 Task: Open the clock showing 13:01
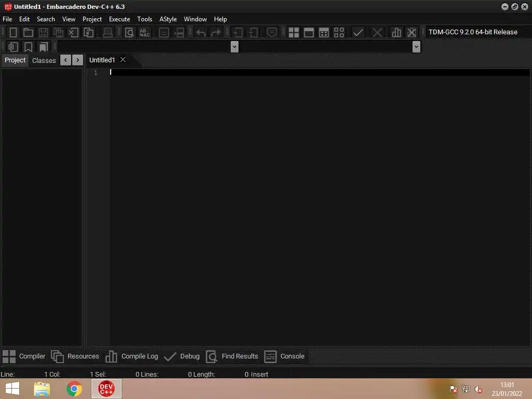pos(507,389)
